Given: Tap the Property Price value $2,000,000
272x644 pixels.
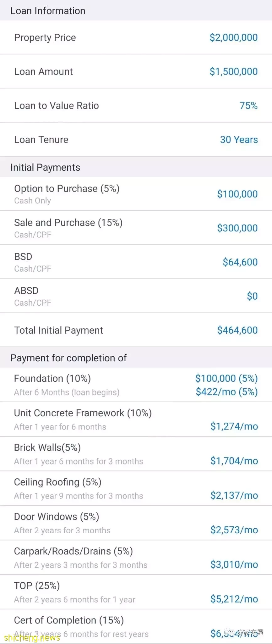Looking at the screenshot, I should [233, 37].
